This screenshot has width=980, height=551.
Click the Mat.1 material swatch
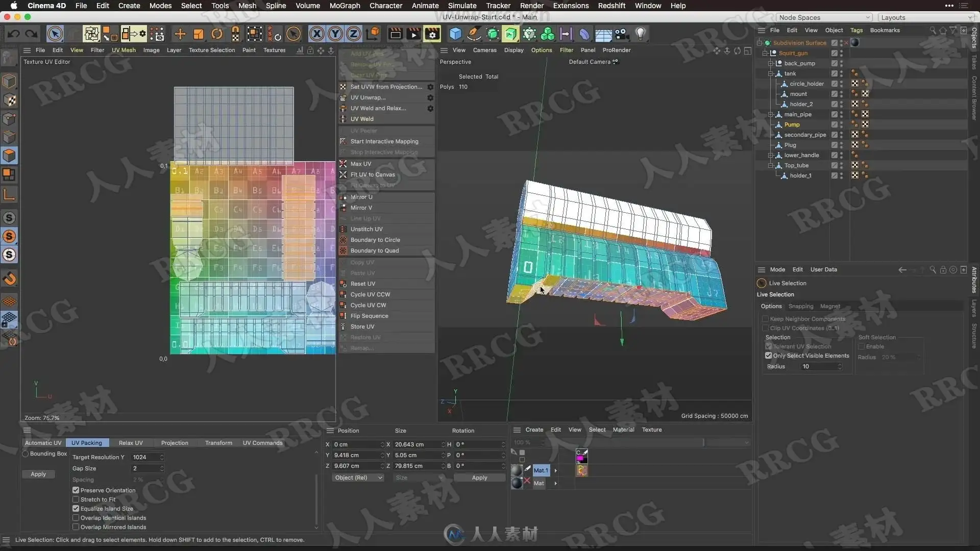(x=518, y=470)
